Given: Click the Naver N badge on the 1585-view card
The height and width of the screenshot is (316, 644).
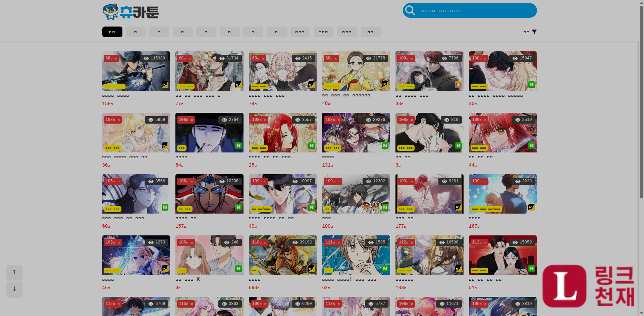Looking at the screenshot, I should coord(385,269).
